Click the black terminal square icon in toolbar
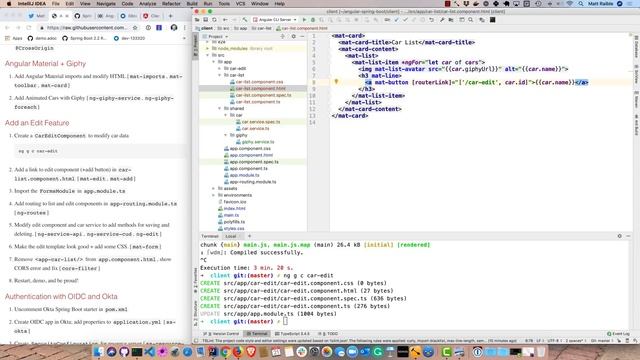The width and height of the screenshot is (640, 360). pyautogui.click(x=493, y=20)
